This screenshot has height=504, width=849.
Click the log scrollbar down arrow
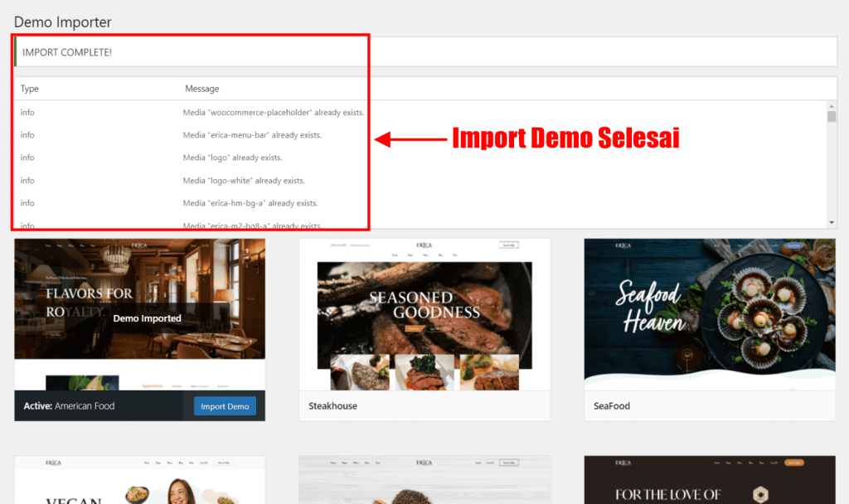[832, 223]
